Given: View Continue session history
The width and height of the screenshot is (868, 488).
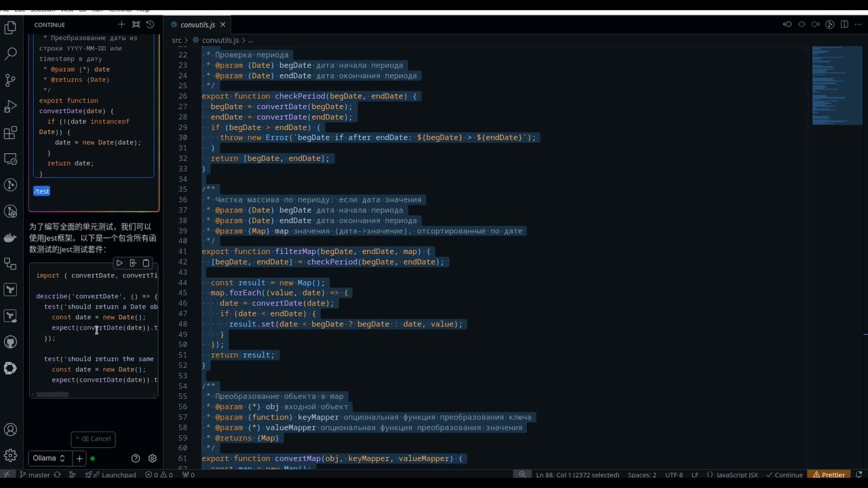Looking at the screenshot, I should click(150, 24).
